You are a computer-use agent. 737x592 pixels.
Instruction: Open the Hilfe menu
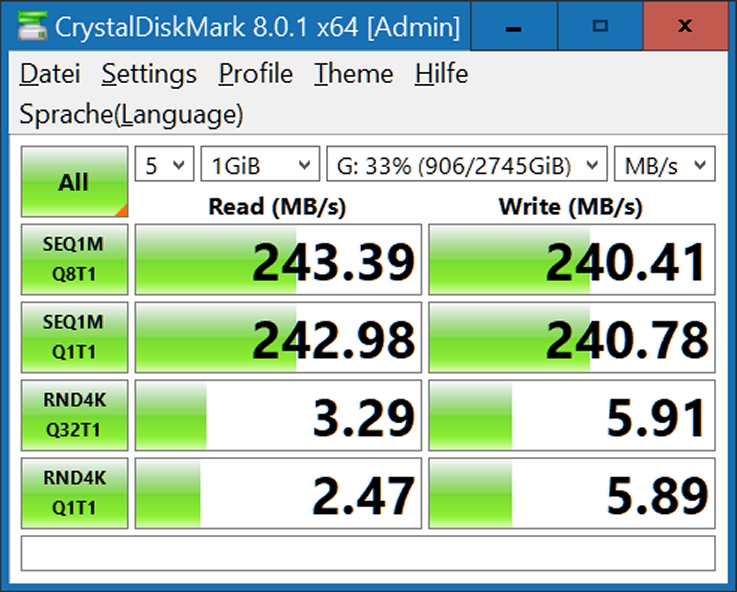click(x=441, y=74)
